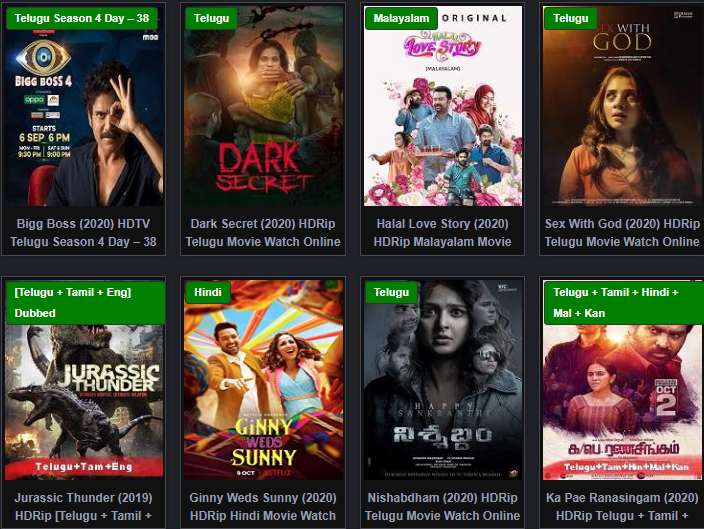Click the Malayalam language tag
The width and height of the screenshot is (704, 529).
[x=401, y=18]
